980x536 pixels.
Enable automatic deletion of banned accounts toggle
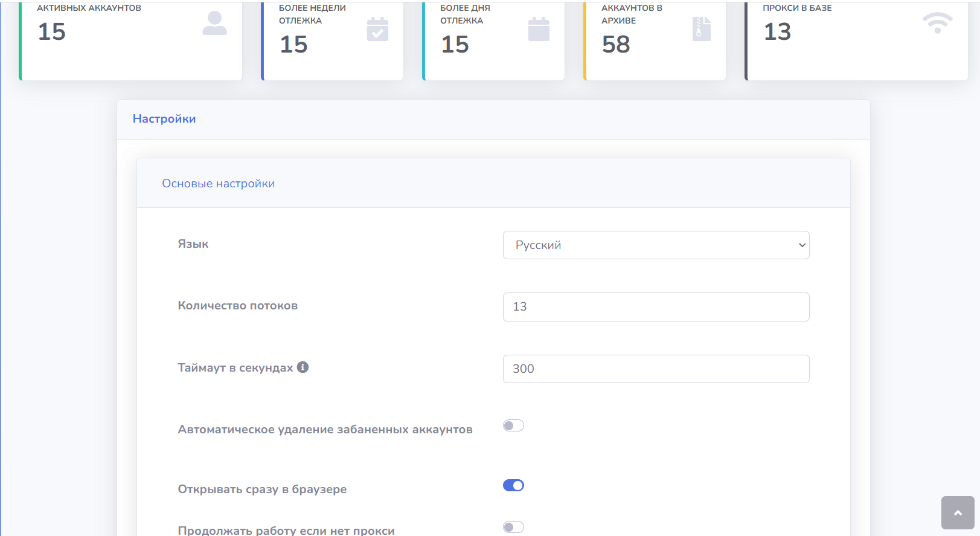pyautogui.click(x=513, y=426)
